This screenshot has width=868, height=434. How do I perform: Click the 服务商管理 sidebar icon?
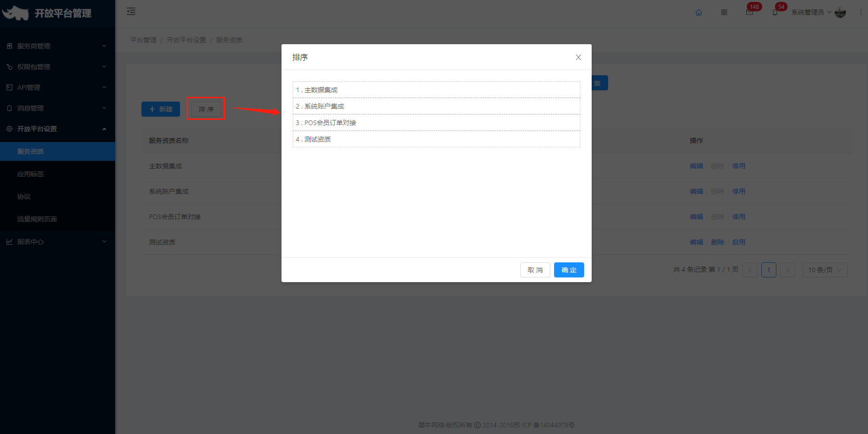(x=9, y=46)
